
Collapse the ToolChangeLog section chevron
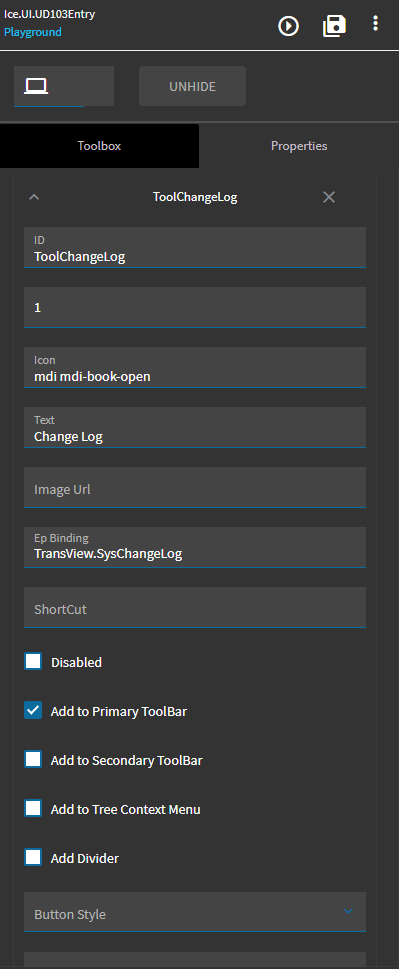pyautogui.click(x=35, y=197)
